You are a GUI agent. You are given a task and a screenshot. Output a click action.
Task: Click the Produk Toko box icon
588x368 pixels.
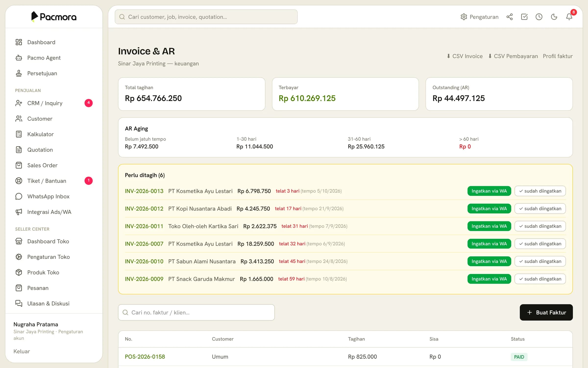coord(19,272)
